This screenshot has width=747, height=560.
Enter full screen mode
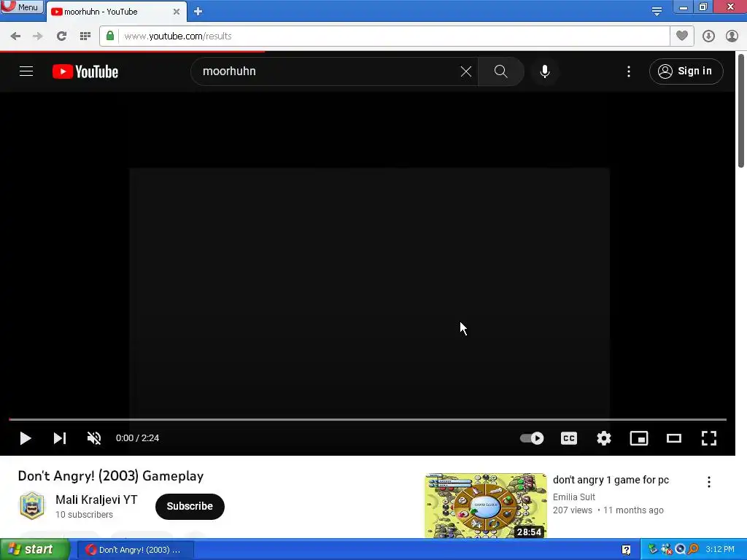click(709, 438)
